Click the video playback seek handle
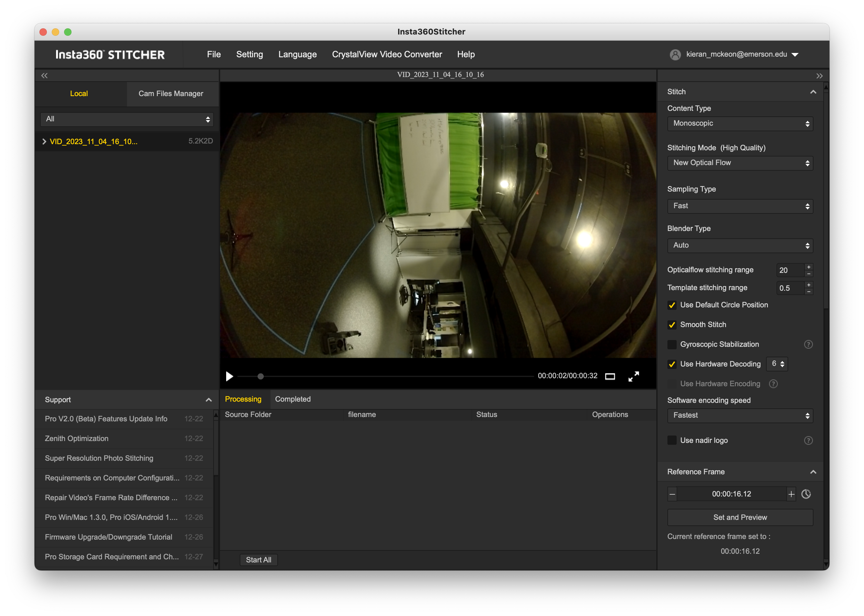864x616 pixels. pos(260,376)
